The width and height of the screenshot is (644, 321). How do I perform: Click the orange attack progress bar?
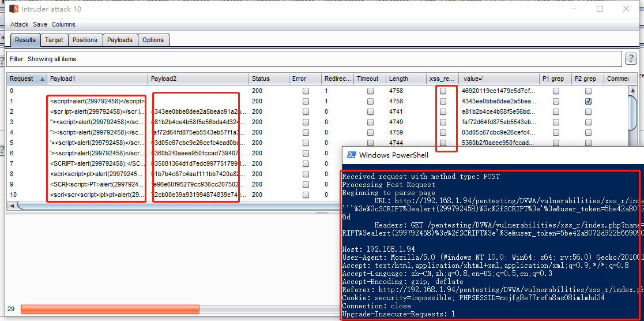(110, 309)
